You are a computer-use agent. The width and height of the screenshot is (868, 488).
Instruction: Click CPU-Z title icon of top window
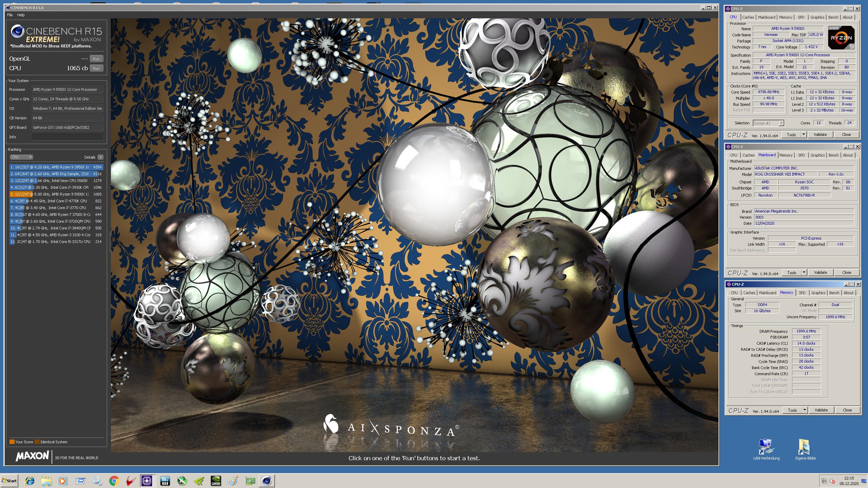click(728, 9)
